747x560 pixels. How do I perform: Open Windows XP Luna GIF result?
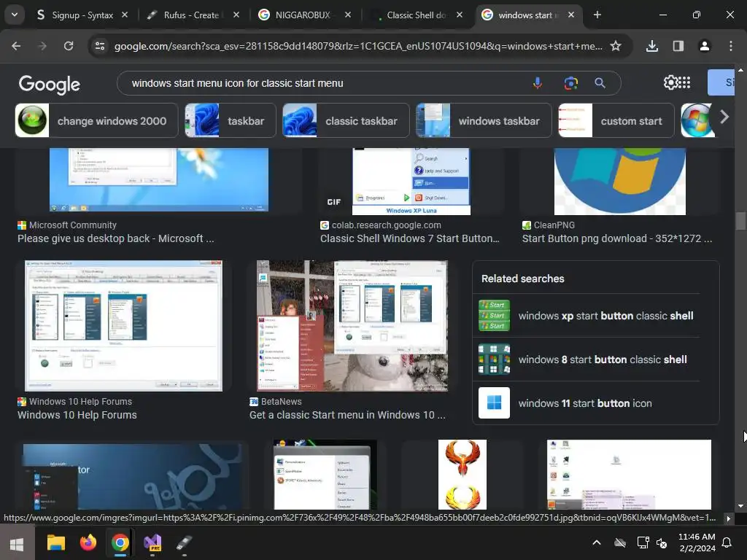pos(411,181)
